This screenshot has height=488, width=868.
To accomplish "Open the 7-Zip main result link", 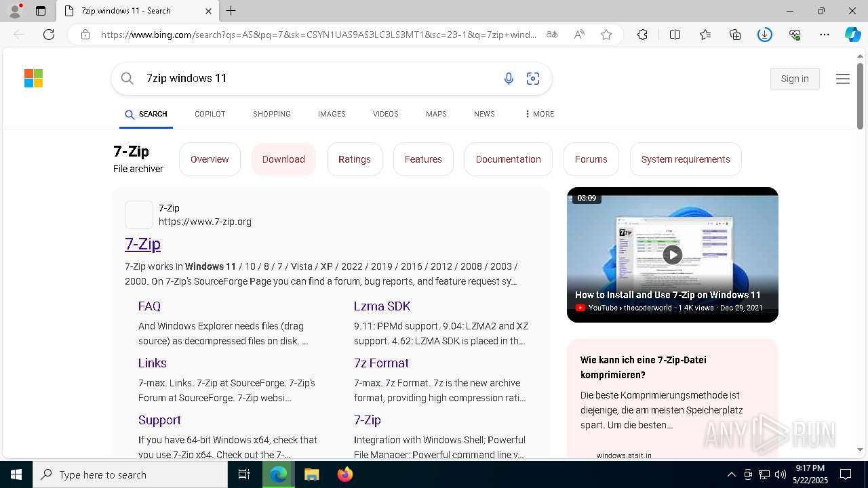I will pyautogui.click(x=142, y=244).
